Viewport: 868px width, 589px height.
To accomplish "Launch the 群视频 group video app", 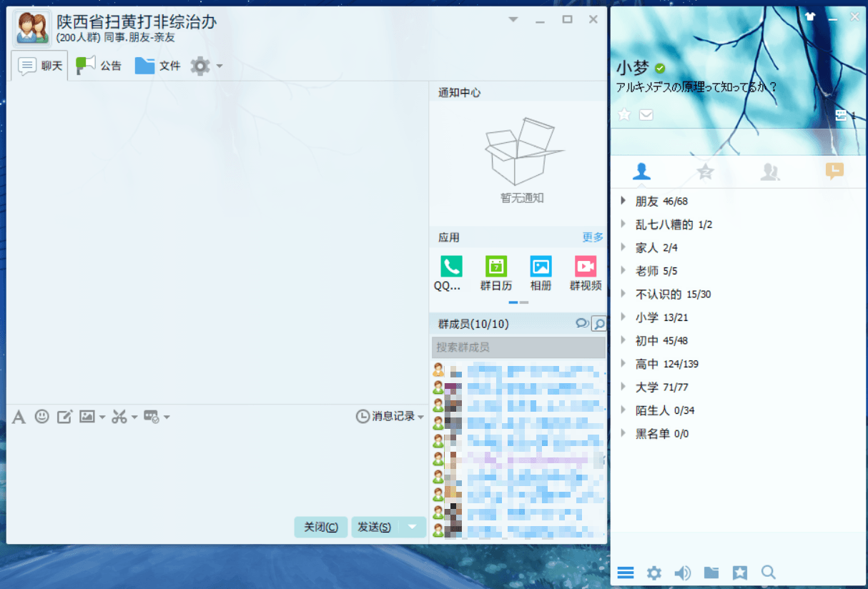I will (585, 267).
